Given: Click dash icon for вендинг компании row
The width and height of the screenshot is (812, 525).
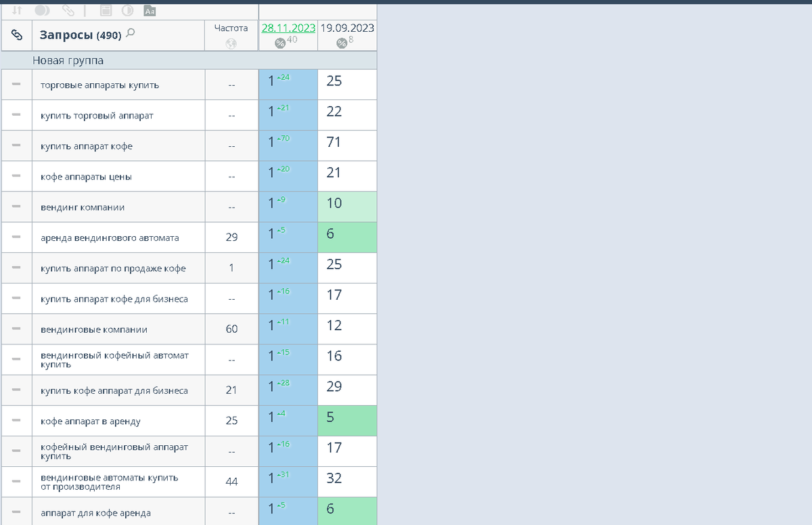Looking at the screenshot, I should coord(16,207).
